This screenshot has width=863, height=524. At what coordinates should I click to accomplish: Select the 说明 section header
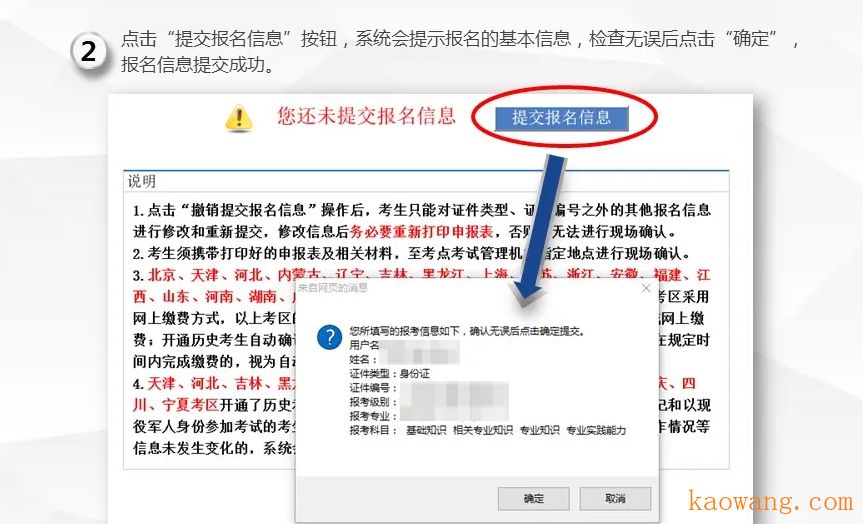(x=142, y=181)
